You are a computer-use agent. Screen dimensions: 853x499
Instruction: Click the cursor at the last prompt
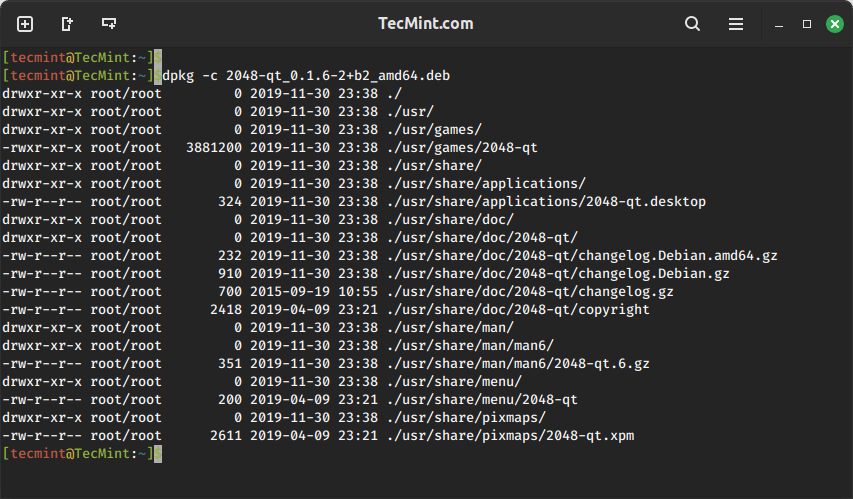(158, 453)
